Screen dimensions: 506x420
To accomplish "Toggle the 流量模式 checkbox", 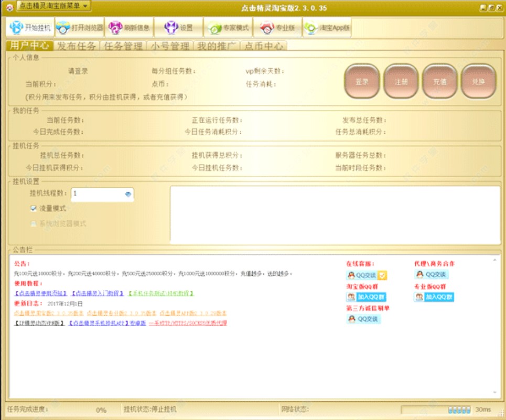I will (34, 208).
